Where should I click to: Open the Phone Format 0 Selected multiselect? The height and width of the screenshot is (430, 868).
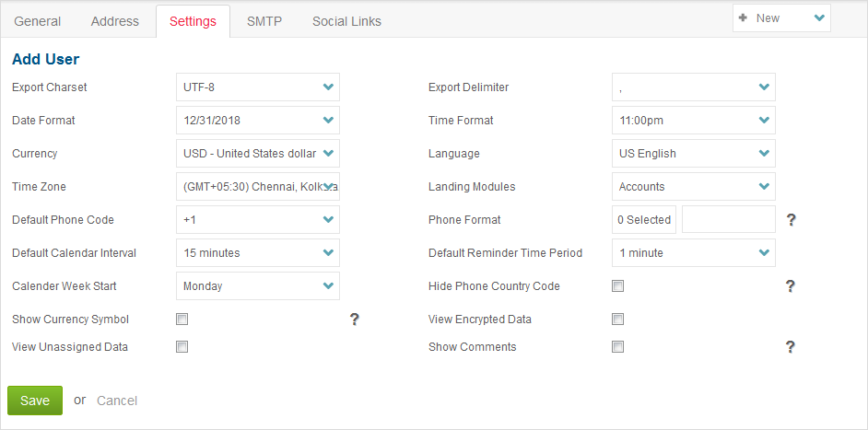pos(644,220)
